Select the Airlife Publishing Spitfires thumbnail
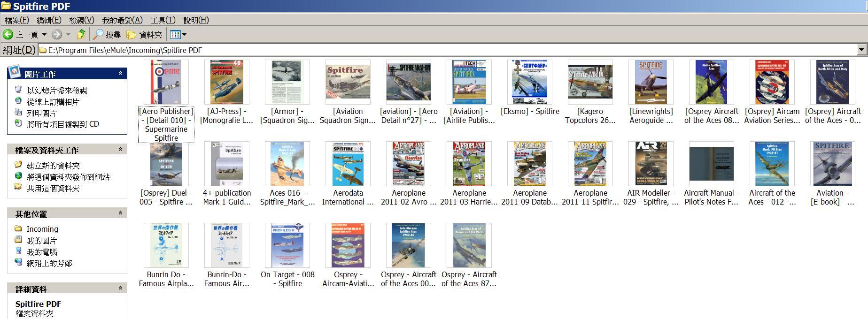The image size is (868, 319). [469, 82]
